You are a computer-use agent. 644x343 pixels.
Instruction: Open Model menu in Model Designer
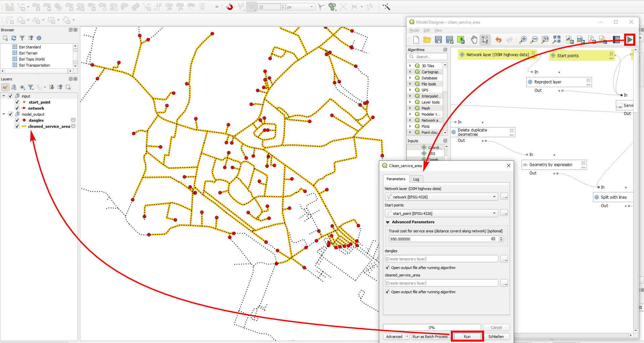click(414, 30)
